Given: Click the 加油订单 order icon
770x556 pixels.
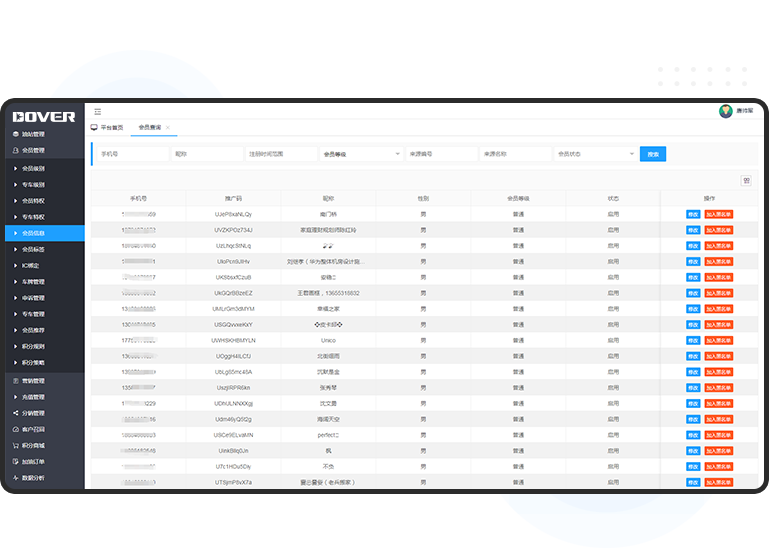Looking at the screenshot, I should point(15,462).
